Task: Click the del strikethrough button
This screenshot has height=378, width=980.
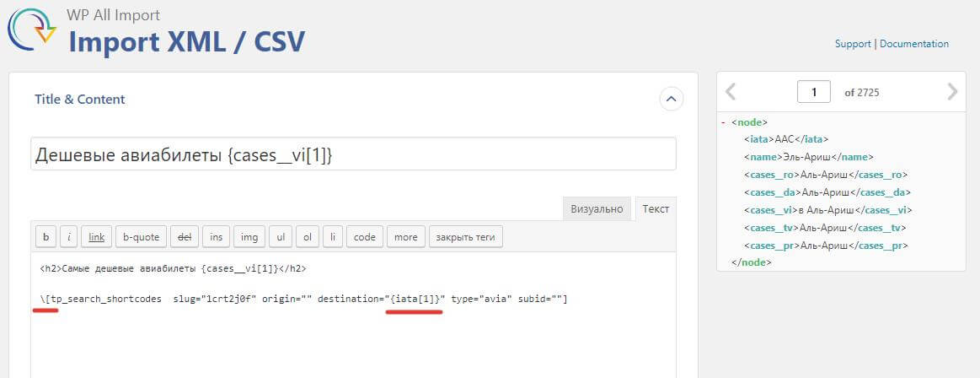Action: (182, 237)
